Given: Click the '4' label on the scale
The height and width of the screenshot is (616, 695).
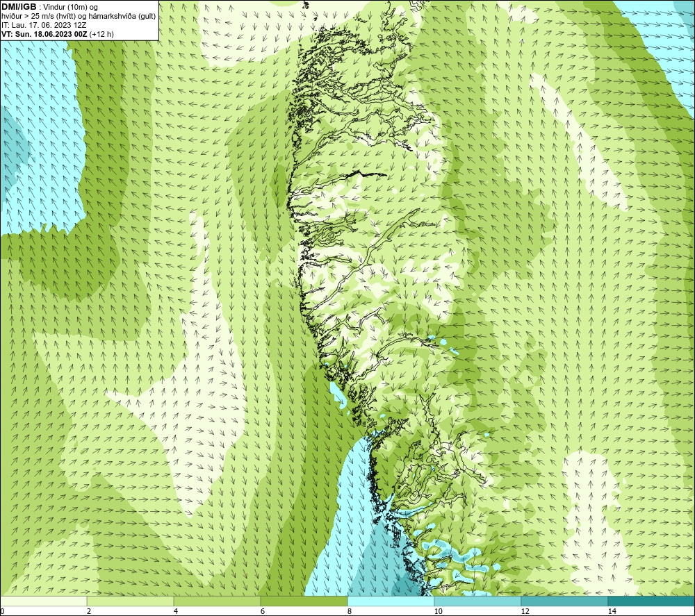Looking at the screenshot, I should click(x=176, y=611).
